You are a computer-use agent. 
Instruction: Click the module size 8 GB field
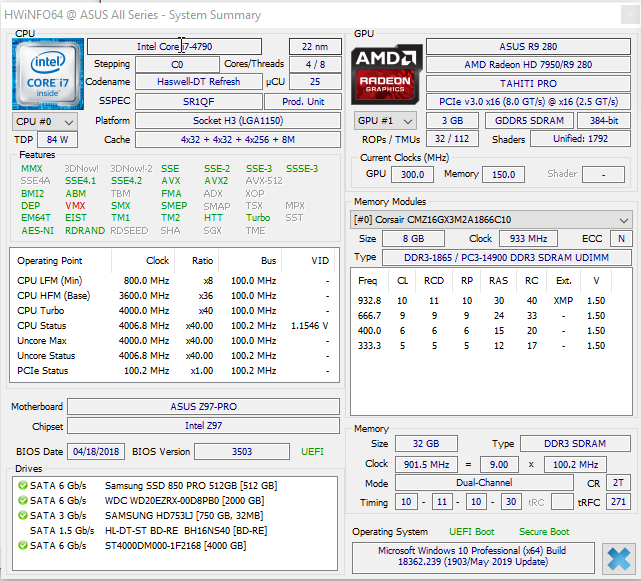point(413,238)
